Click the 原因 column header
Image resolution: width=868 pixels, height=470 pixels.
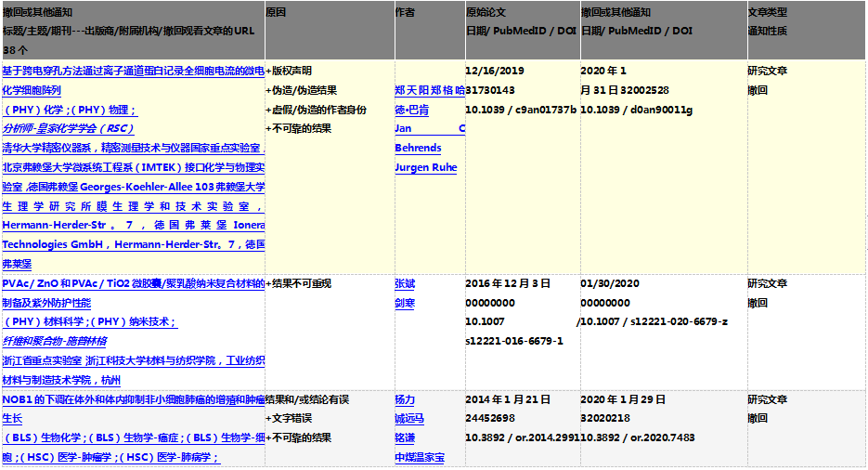click(276, 13)
